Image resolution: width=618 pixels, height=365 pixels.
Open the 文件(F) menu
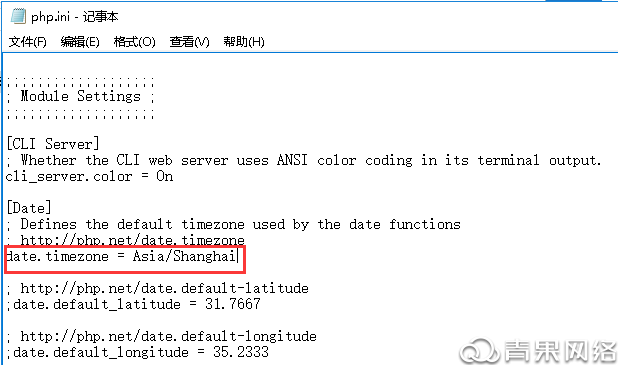coord(28,42)
